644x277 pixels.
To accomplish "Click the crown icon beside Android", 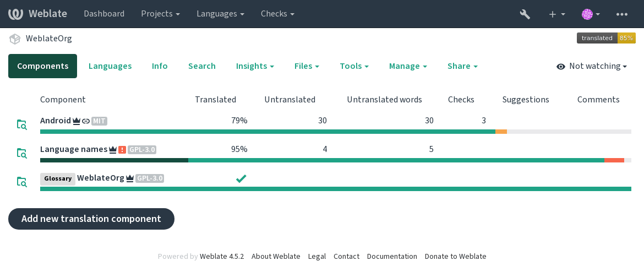I will [77, 121].
